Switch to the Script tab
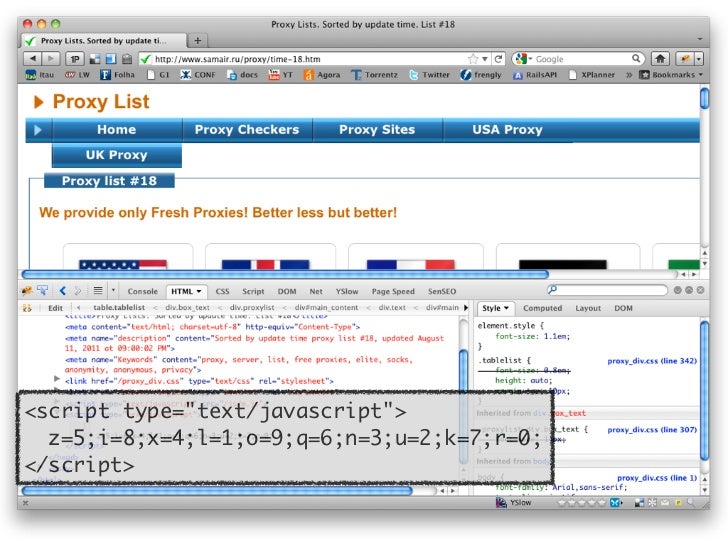Viewport: 728px width, 546px height. click(x=253, y=291)
